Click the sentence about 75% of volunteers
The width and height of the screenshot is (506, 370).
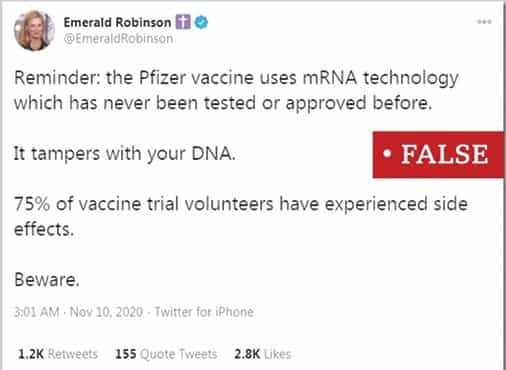click(241, 217)
